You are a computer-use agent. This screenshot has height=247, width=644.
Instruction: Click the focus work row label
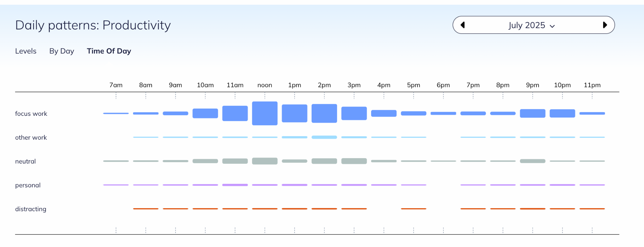[31, 114]
